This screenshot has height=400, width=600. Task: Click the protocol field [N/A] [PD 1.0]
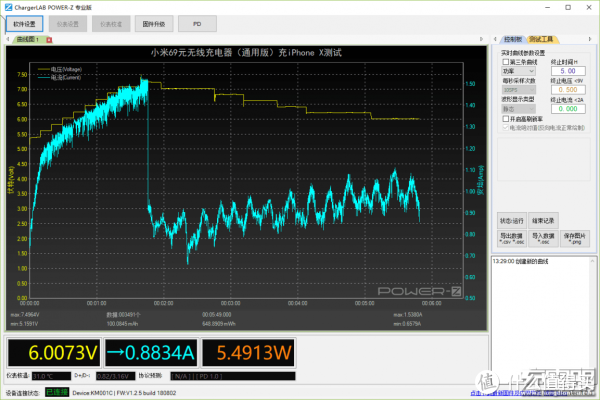pos(233,376)
